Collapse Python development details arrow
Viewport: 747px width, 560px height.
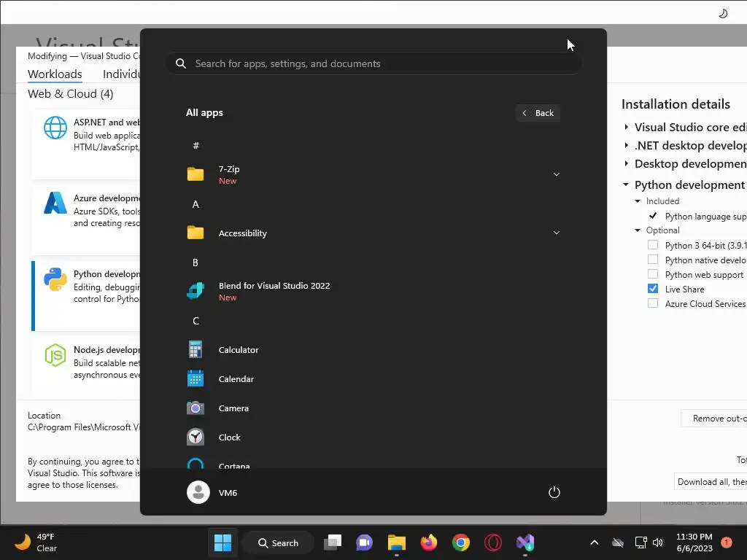(x=626, y=184)
